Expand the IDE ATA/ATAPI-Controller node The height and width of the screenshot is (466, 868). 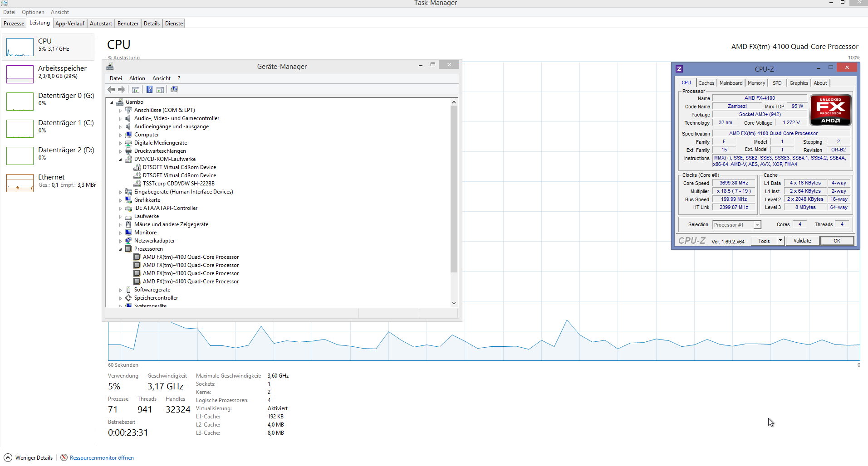(120, 209)
